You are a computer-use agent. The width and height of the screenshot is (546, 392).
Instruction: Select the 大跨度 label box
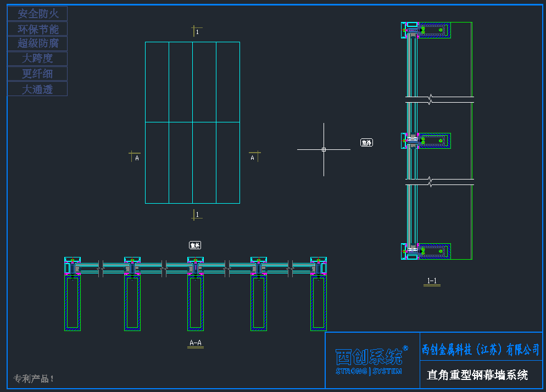point(37,59)
